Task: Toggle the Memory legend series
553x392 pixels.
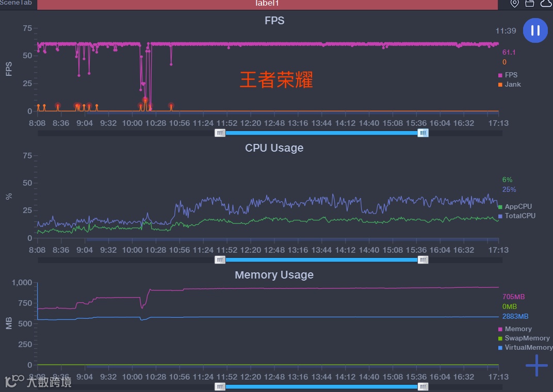Action: [x=515, y=329]
